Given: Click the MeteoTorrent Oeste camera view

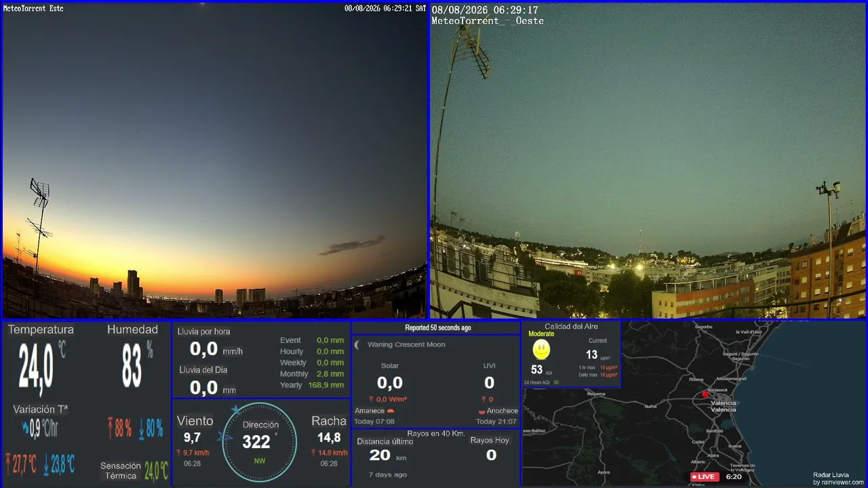Looking at the screenshot, I should (x=648, y=161).
